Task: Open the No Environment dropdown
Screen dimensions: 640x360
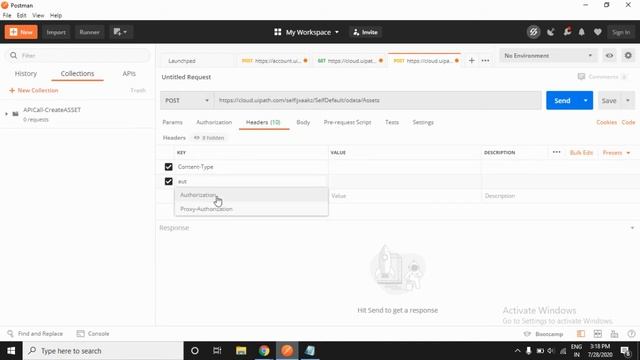Action: coord(548,56)
